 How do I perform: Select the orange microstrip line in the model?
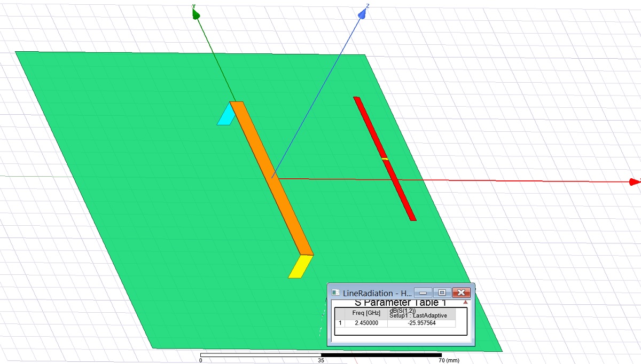pyautogui.click(x=271, y=178)
